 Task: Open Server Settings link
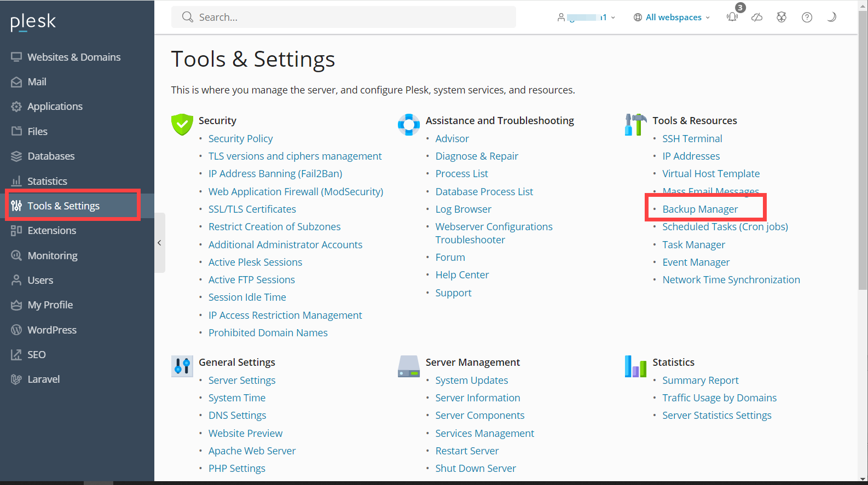tap(242, 381)
